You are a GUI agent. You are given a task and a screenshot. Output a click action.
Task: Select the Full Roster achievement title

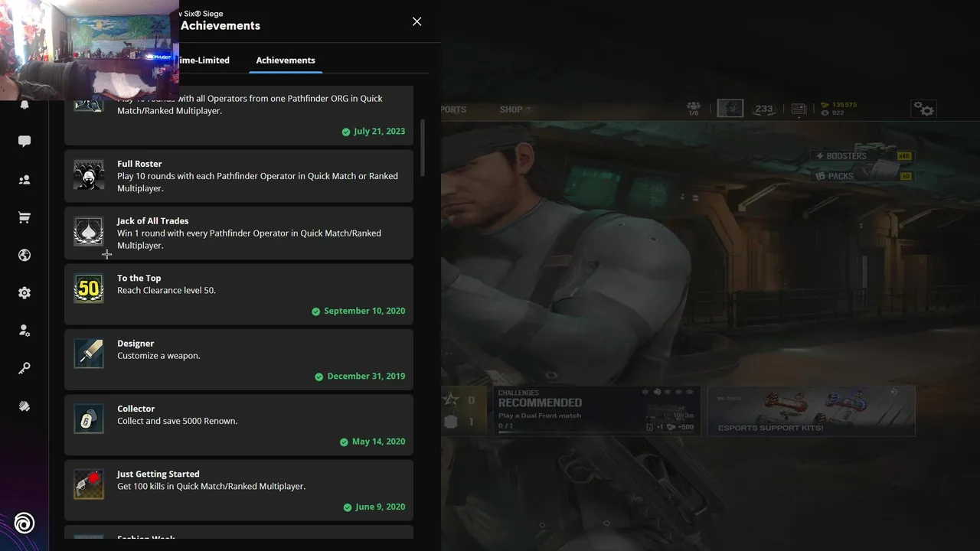click(x=139, y=164)
